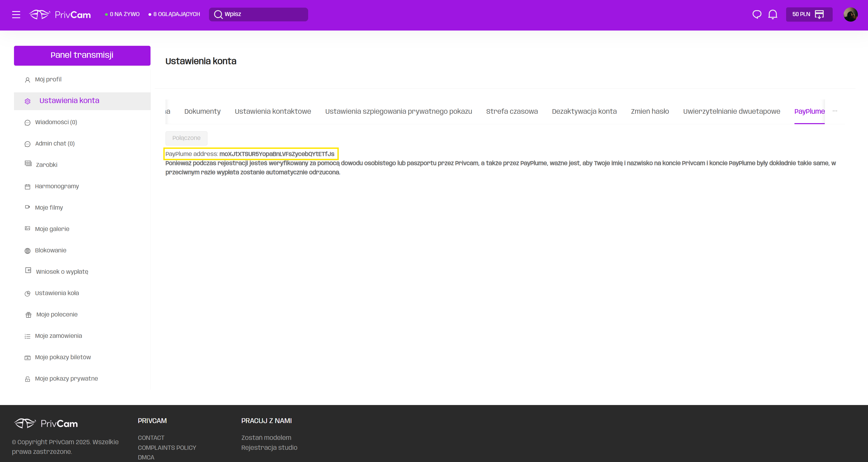
Task: Click the Połączone button
Action: click(186, 138)
